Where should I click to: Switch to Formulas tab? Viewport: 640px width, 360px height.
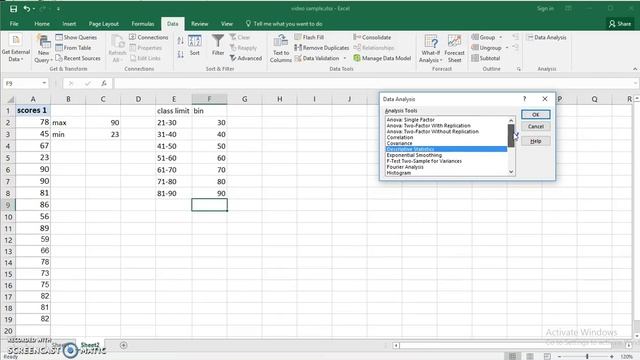pyautogui.click(x=143, y=24)
